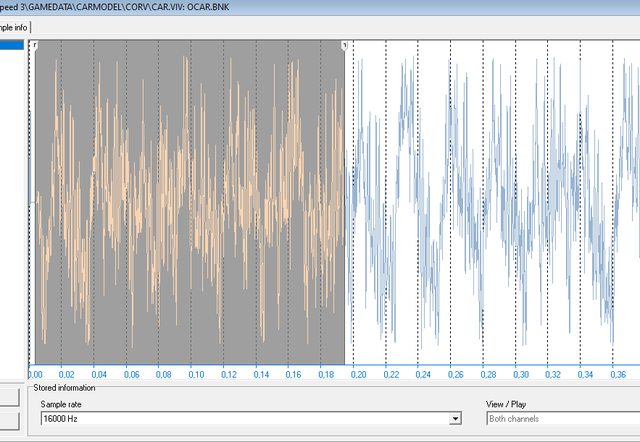The height and width of the screenshot is (442, 640).
Task: Click the 0,22 time label on ruler
Action: [x=391, y=374]
